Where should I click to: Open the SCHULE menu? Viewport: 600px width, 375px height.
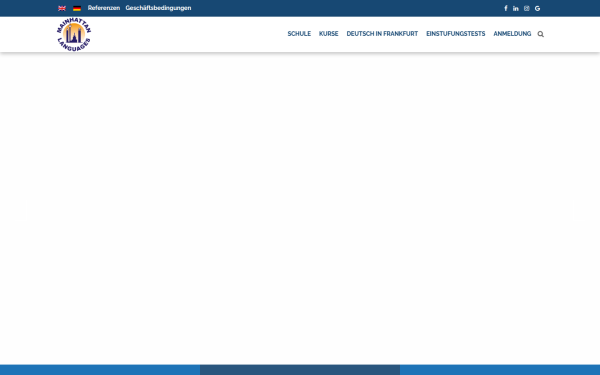(x=299, y=34)
